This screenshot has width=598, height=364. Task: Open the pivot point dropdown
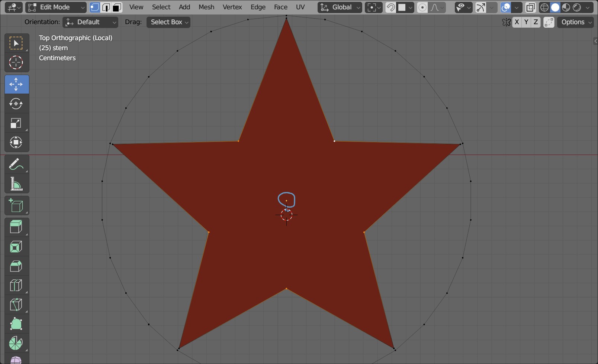tap(373, 7)
